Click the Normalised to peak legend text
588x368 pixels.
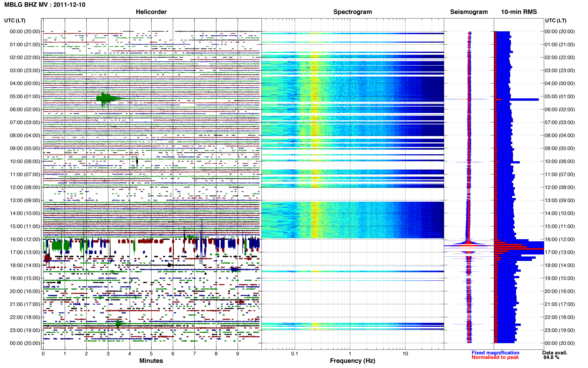(x=495, y=357)
